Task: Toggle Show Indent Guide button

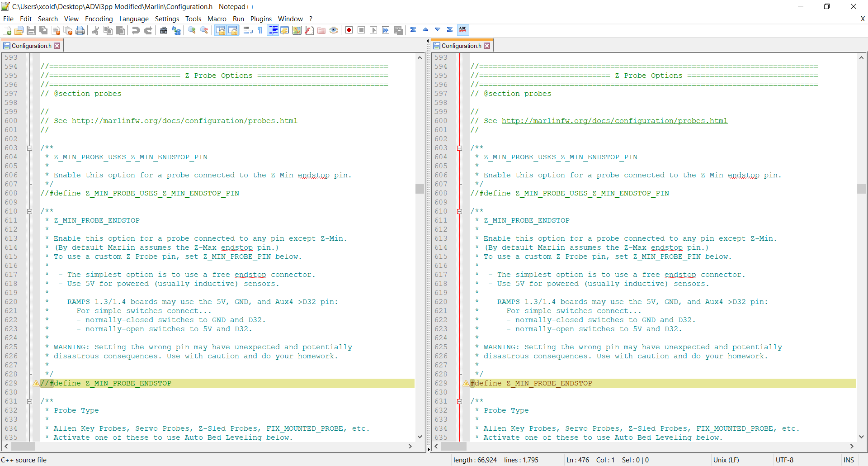Action: 273,30
